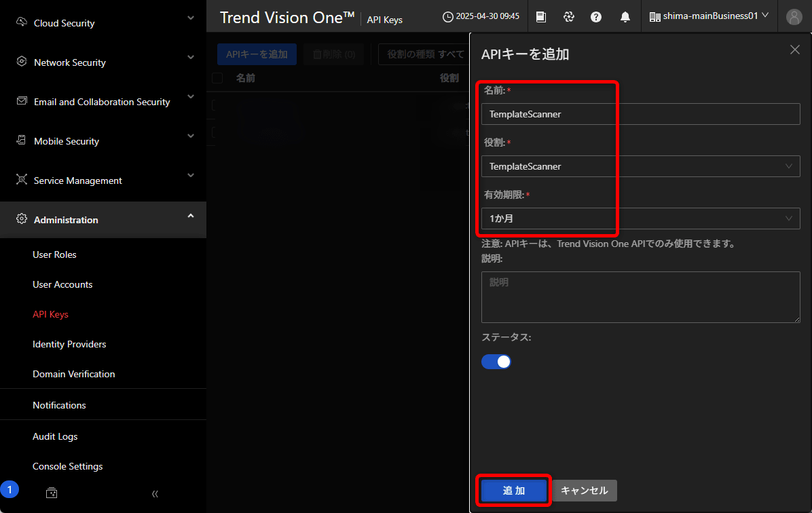Screen dimensions: 812x513
Task: Click the business building icon by shima-mainBusiness01
Action: tap(654, 16)
